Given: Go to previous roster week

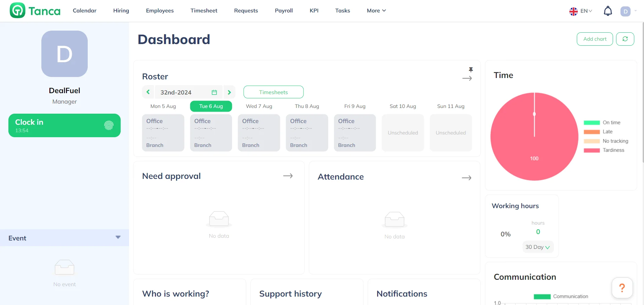Looking at the screenshot, I should [x=148, y=92].
